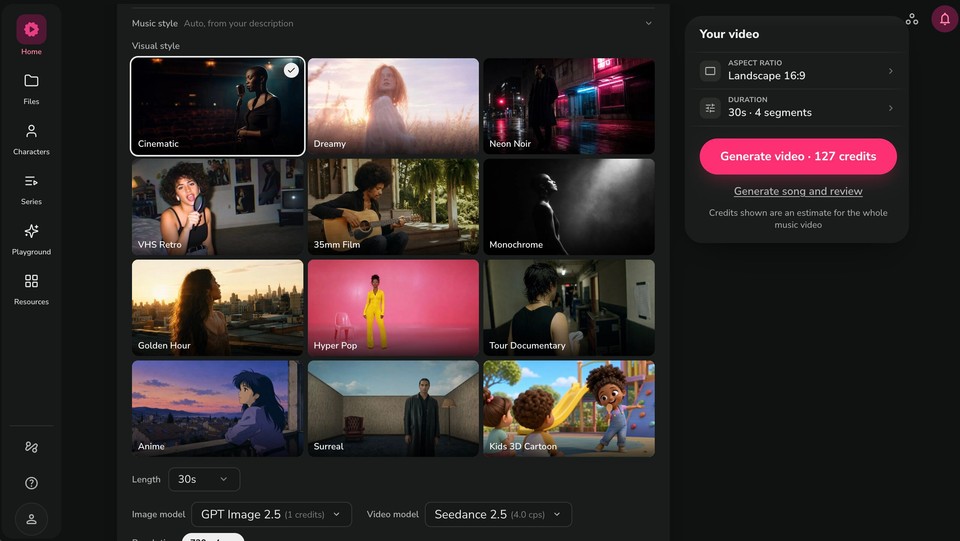Open the user profile avatar icon
Image resolution: width=960 pixels, height=541 pixels.
tap(31, 519)
